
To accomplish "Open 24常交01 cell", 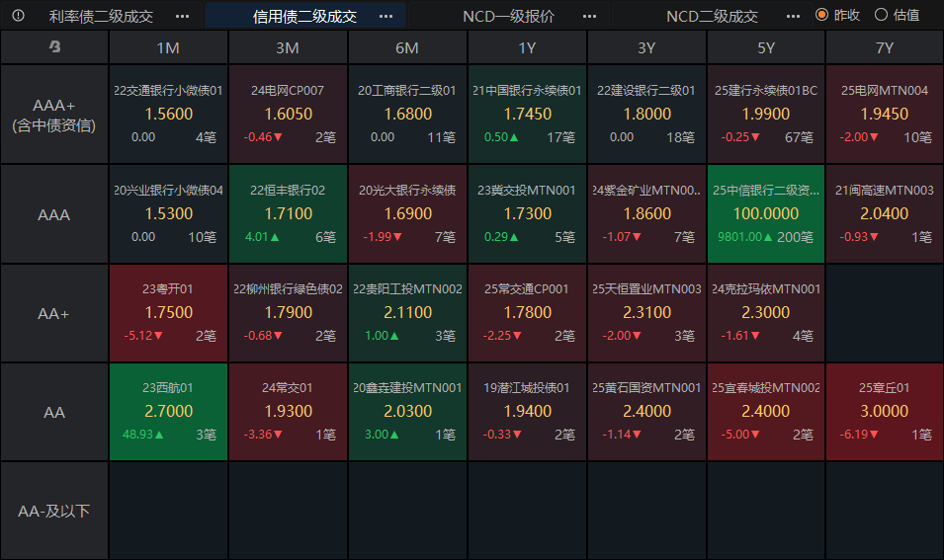I will (288, 412).
